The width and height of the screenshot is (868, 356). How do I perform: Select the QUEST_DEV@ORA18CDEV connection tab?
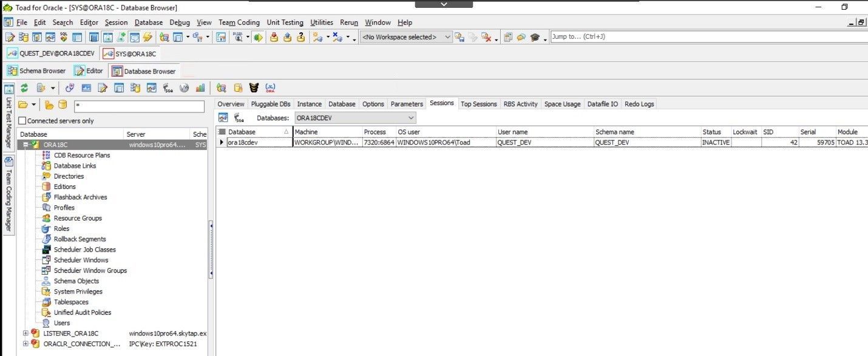[51, 53]
